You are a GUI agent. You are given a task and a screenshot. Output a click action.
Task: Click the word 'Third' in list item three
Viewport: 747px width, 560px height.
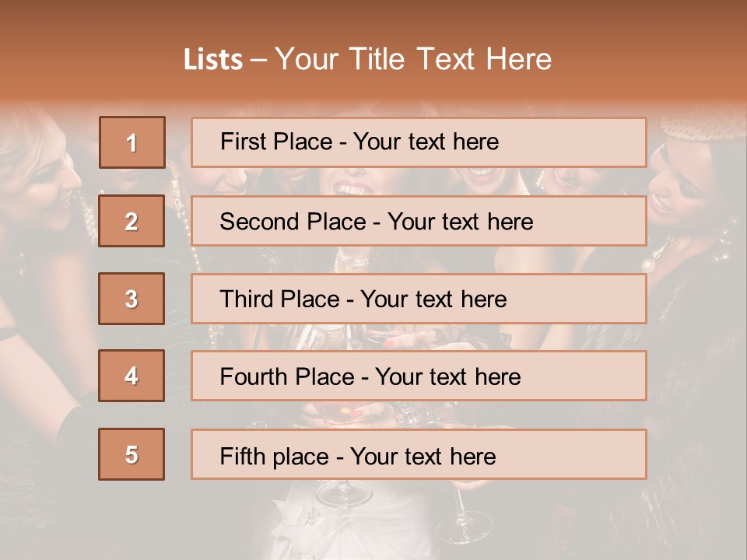point(247,299)
